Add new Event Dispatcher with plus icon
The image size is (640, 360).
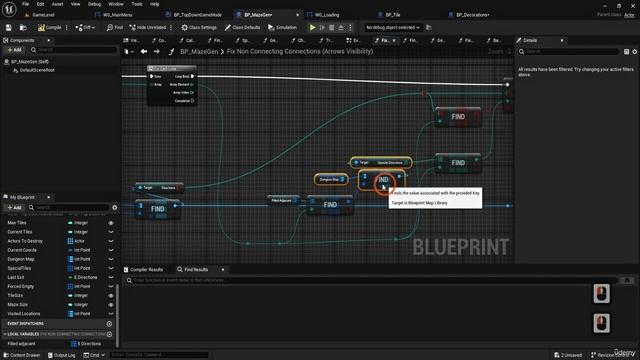(109, 324)
